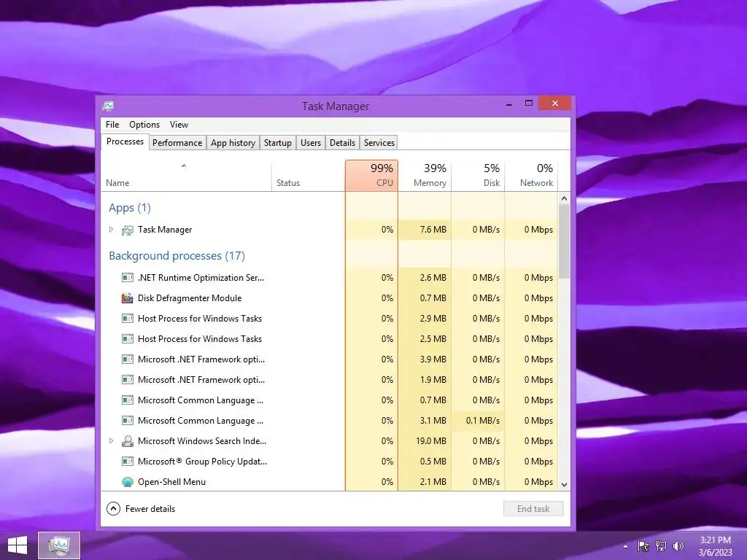Open the View menu
The width and height of the screenshot is (747, 560).
pos(179,124)
